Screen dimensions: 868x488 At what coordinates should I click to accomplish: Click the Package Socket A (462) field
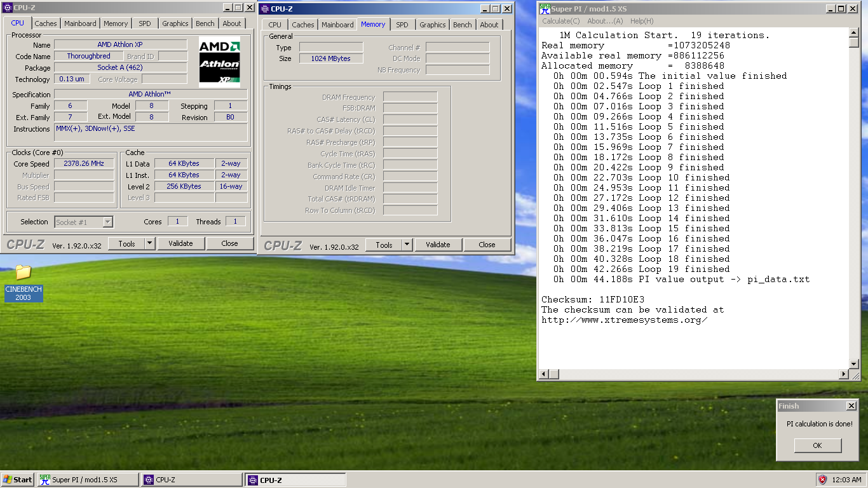121,67
